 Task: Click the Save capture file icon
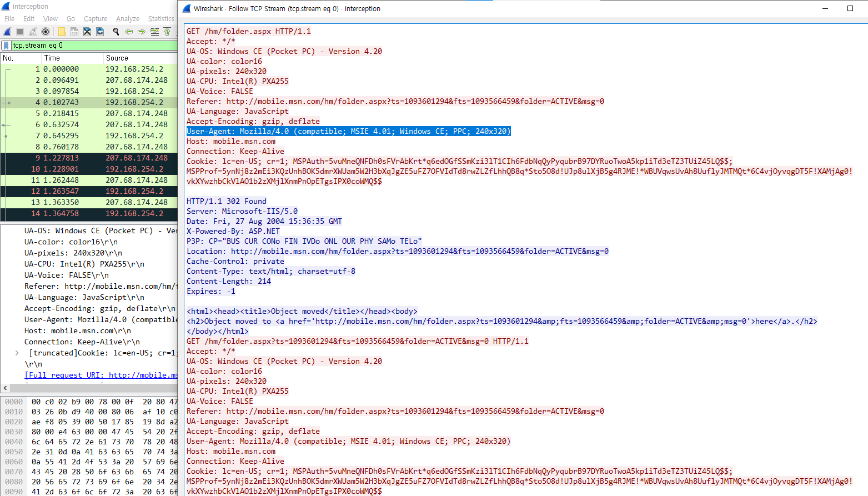click(x=74, y=32)
